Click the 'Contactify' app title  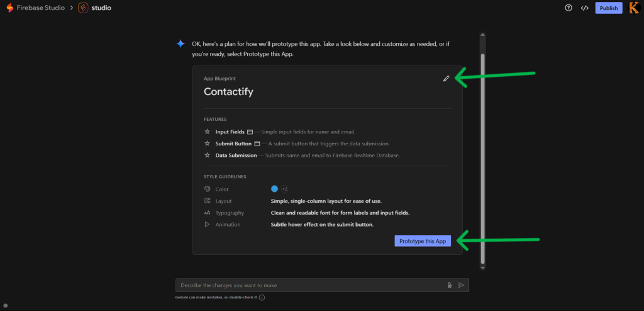click(228, 91)
